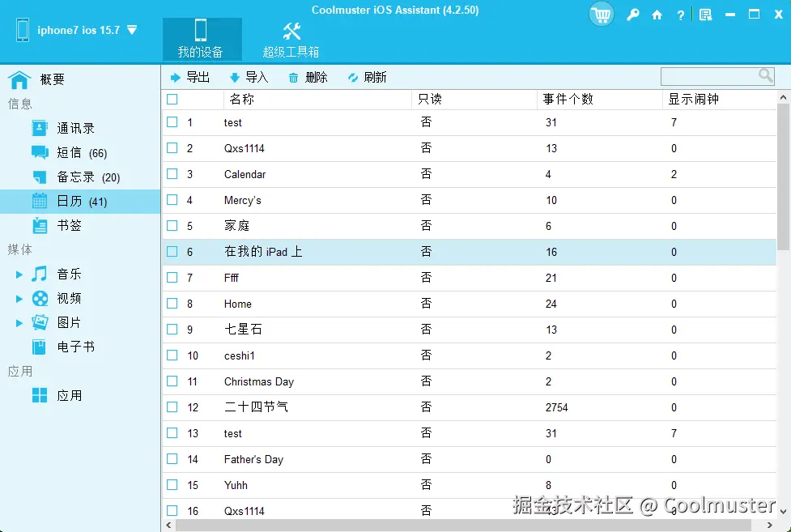
Task: Check the box for Yuhh row
Action: pos(172,484)
